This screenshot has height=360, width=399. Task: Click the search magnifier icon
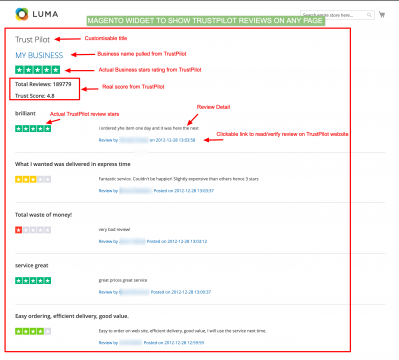coord(369,15)
